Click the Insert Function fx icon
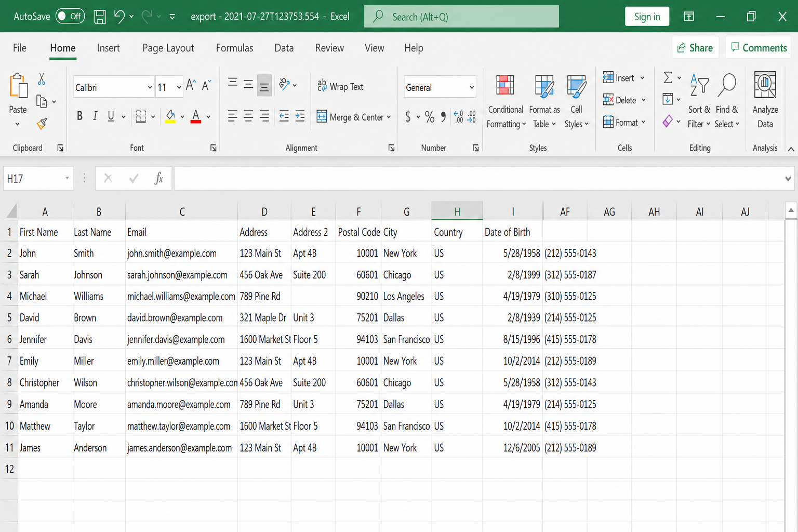The height and width of the screenshot is (532, 798). (x=159, y=178)
